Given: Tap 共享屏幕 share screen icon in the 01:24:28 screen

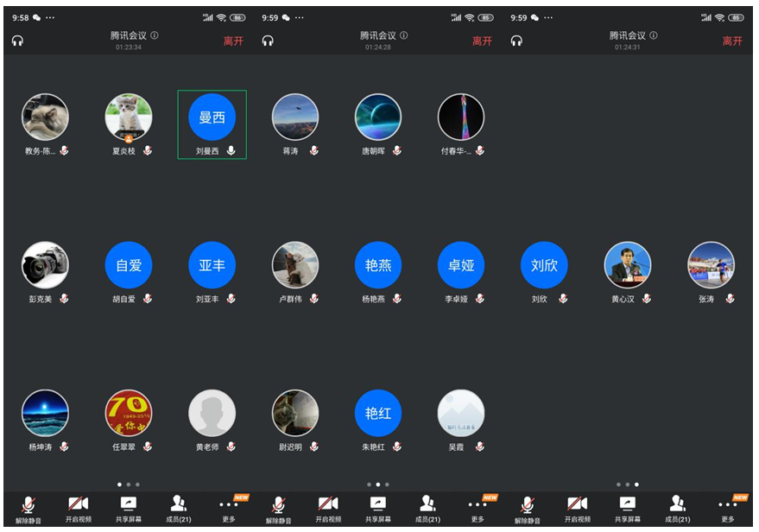Looking at the screenshot, I should click(x=378, y=508).
